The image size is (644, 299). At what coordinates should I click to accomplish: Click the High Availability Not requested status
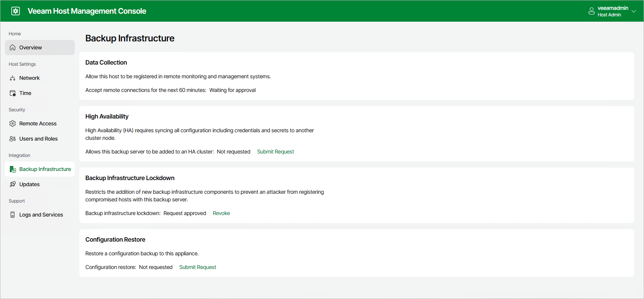click(234, 152)
